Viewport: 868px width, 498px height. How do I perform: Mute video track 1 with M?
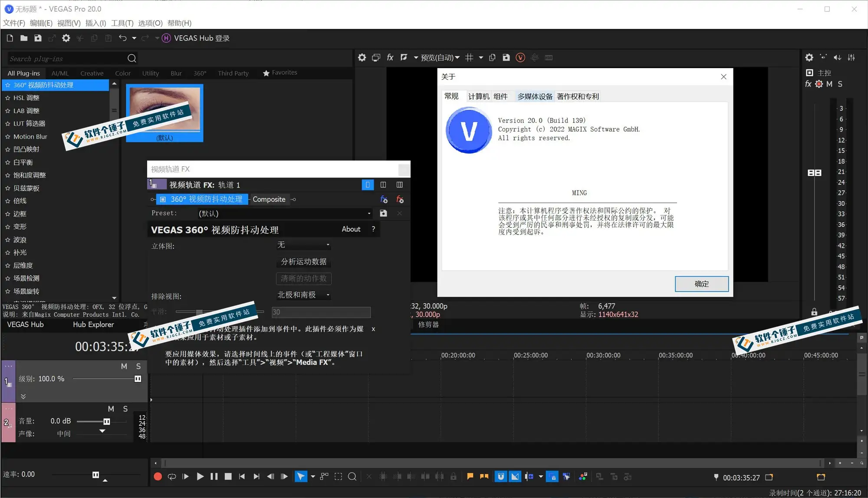pos(124,366)
